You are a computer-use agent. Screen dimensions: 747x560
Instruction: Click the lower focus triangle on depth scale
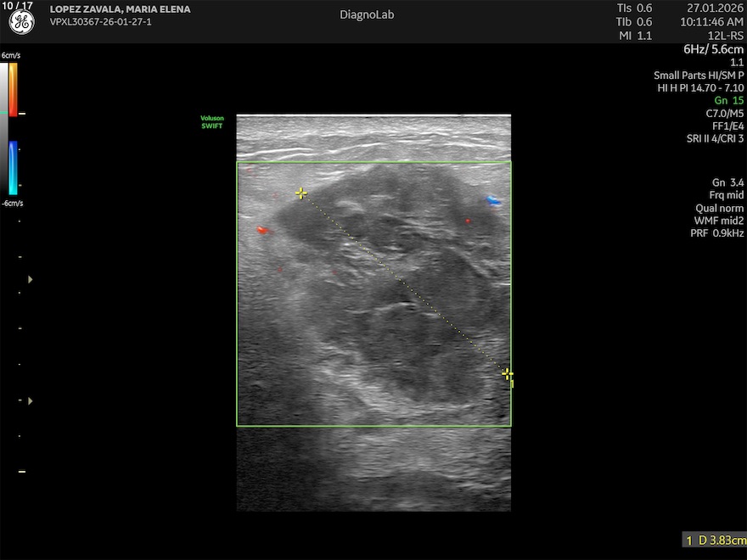click(x=31, y=400)
